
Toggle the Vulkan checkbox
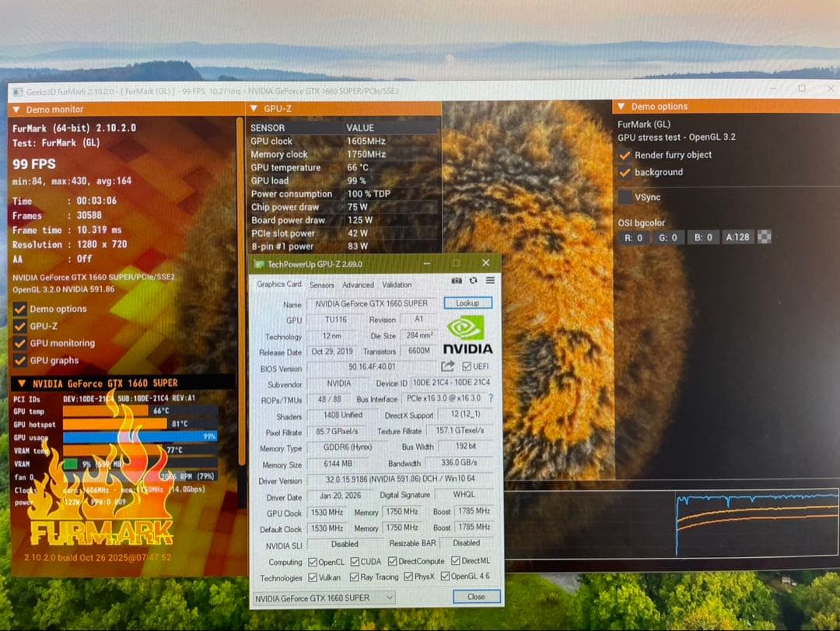[313, 577]
